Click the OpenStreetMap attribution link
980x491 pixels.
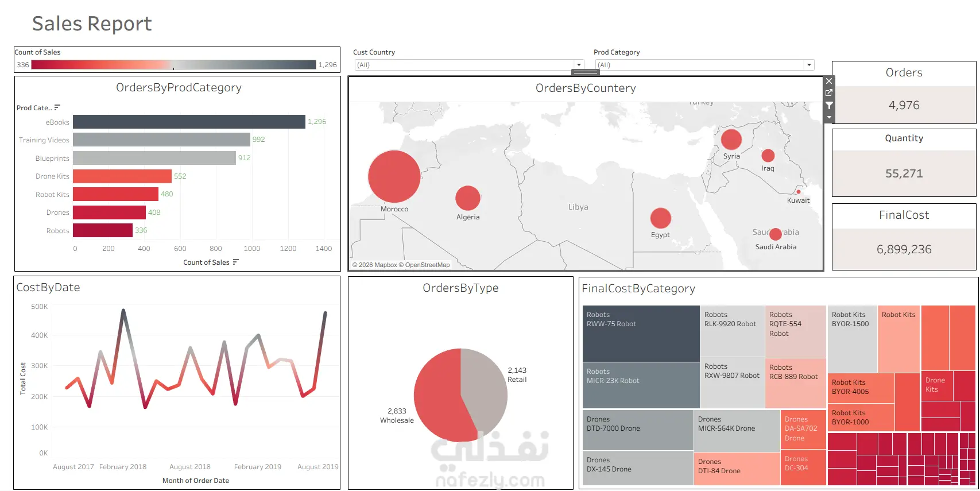(427, 265)
